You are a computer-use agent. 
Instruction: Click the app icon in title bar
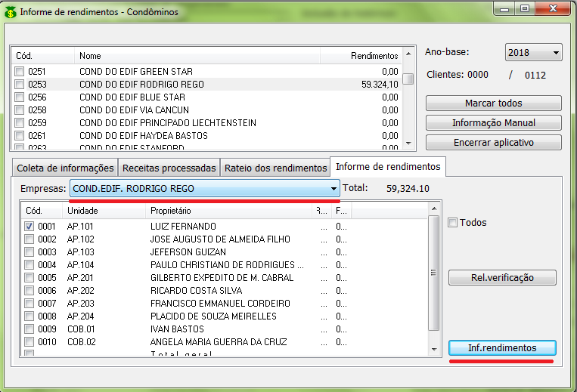click(x=11, y=12)
